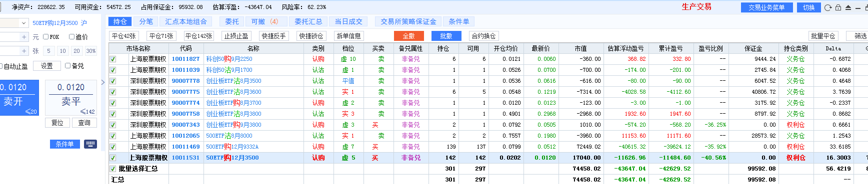Viewport: 868px width, 184px height.
Task: Open the 汇点本地组合 tab
Action: 186,21
